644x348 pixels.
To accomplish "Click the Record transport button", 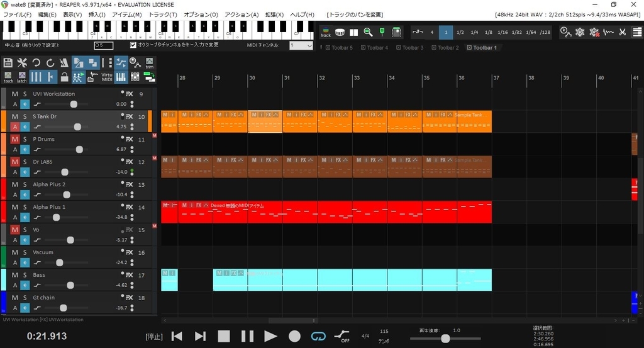I will [x=294, y=336].
